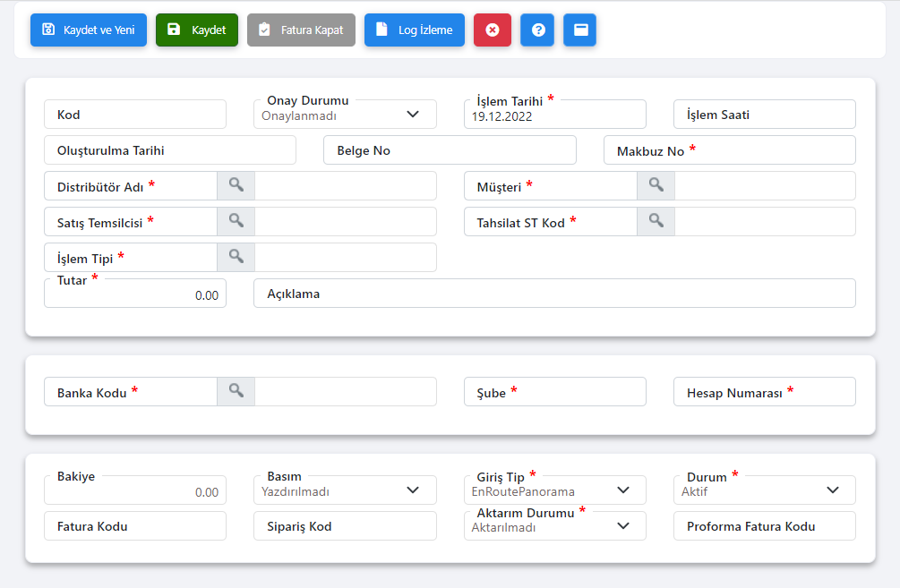Click Satış Temsilcisi search magnifier icon
The image size is (900, 588).
pos(236,221)
